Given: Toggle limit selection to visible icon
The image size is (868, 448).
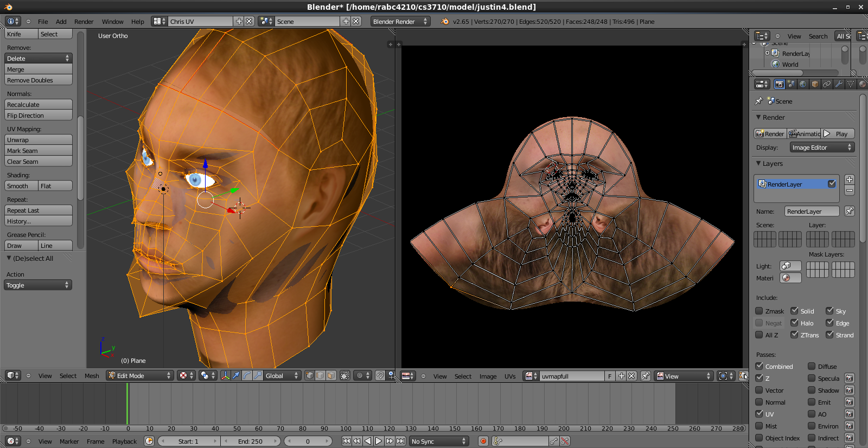Looking at the screenshot, I should (345, 375).
